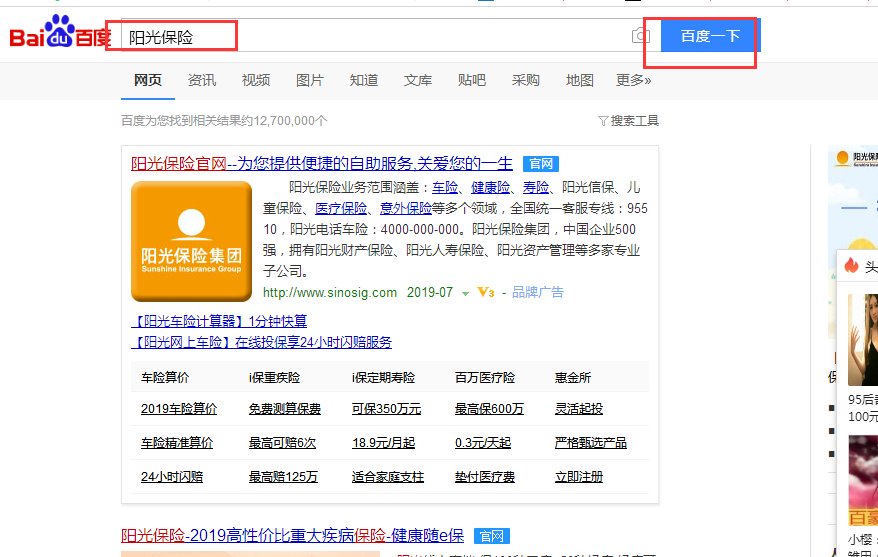Open 【阳光网上车险】在线投保 link

[x=261, y=342]
